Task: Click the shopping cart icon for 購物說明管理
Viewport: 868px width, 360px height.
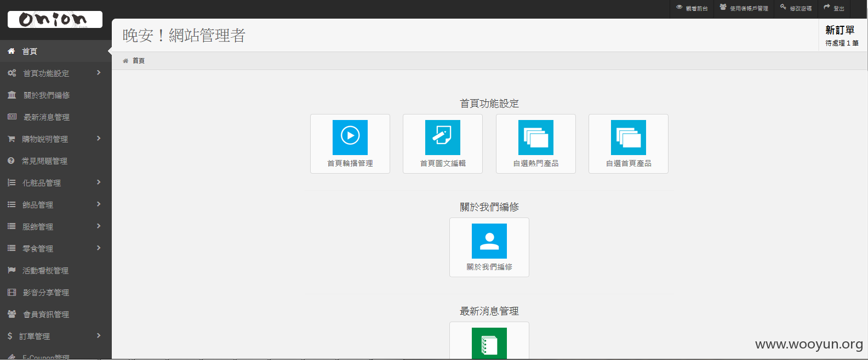Action: pos(11,139)
